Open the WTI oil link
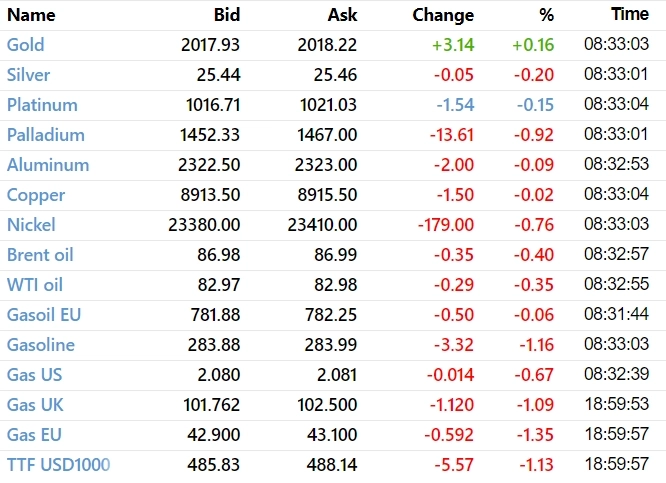Viewport: 666px width, 483px height. [36, 285]
